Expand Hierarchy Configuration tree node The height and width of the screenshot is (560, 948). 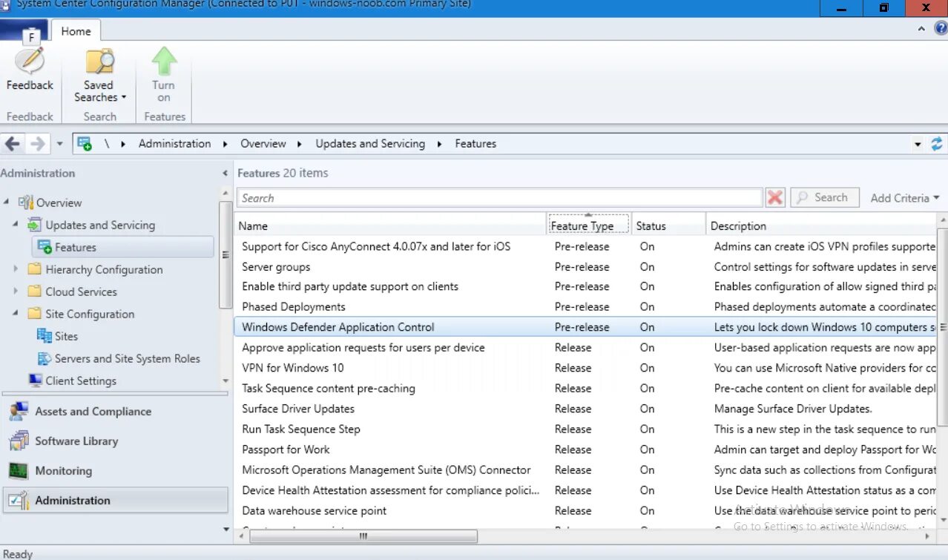pyautogui.click(x=16, y=269)
